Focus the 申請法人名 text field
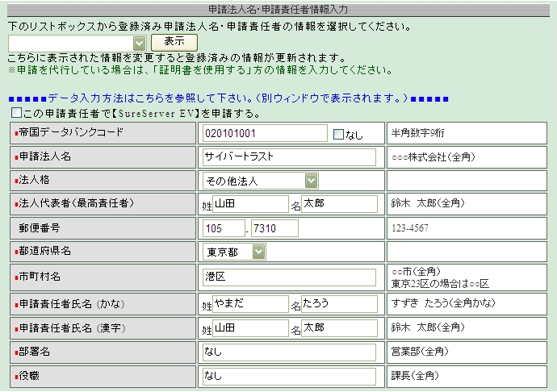This screenshot has height=392, width=557. [x=289, y=156]
